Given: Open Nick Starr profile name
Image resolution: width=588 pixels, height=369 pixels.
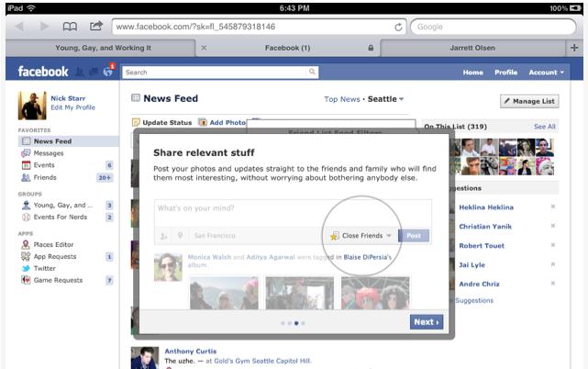Looking at the screenshot, I should (68, 98).
